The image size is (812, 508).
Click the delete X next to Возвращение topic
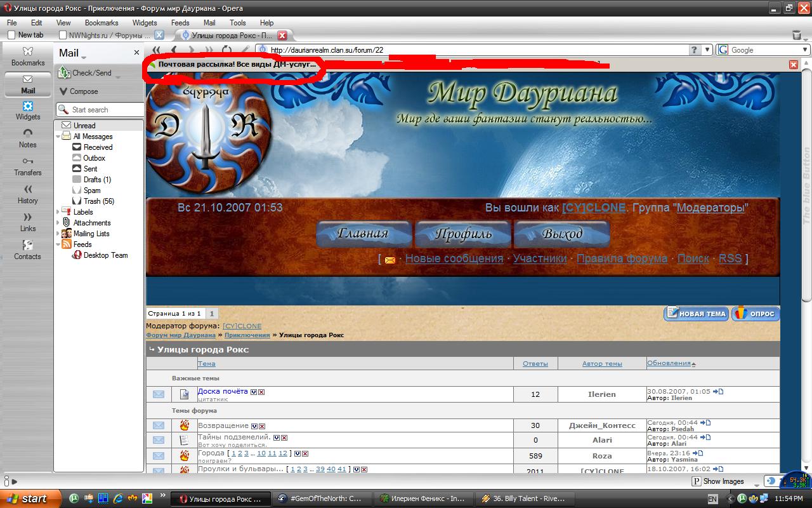261,425
